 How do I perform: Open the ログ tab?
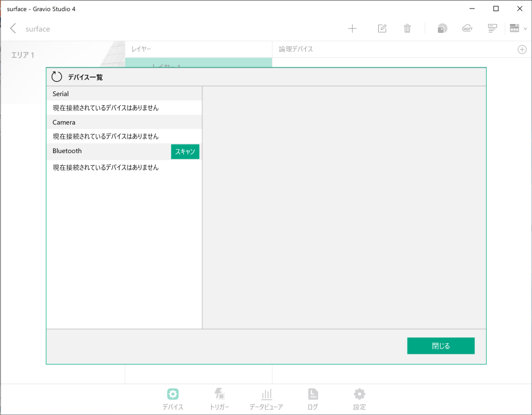click(313, 399)
